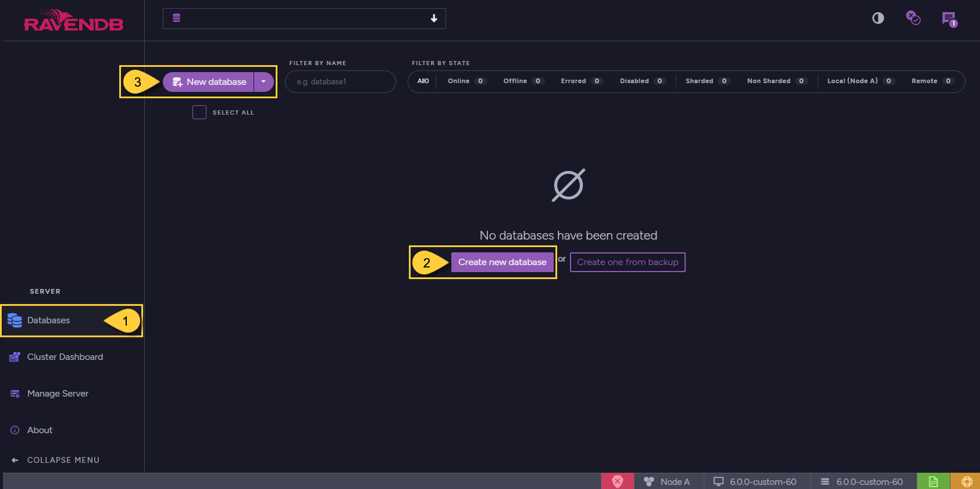This screenshot has height=489, width=980.
Task: Filter by Local (Node A) databases
Action: [861, 81]
